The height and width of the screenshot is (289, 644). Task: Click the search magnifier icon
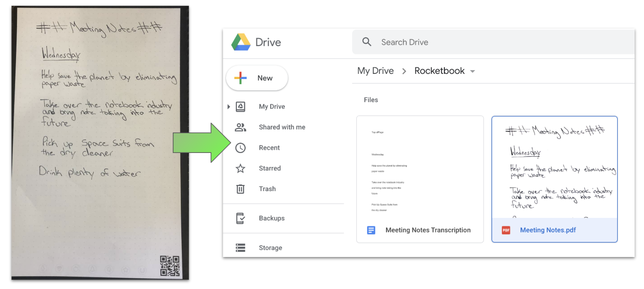click(367, 42)
